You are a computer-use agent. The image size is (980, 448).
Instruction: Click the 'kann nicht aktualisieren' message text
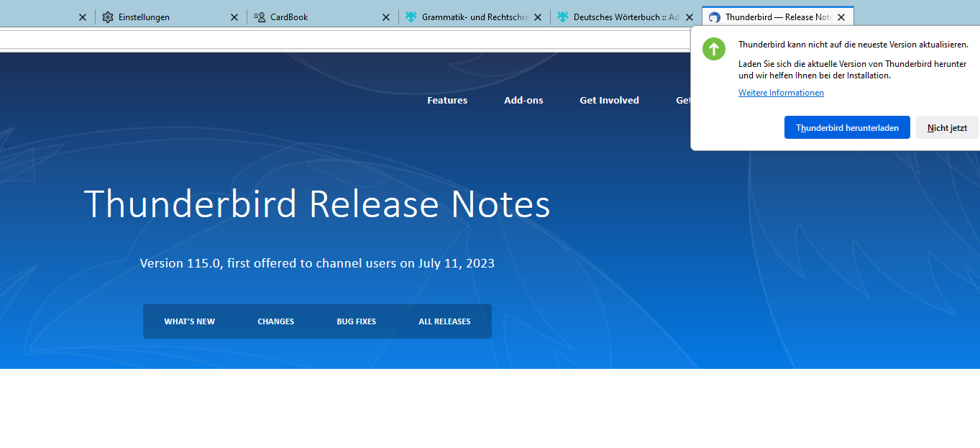853,45
